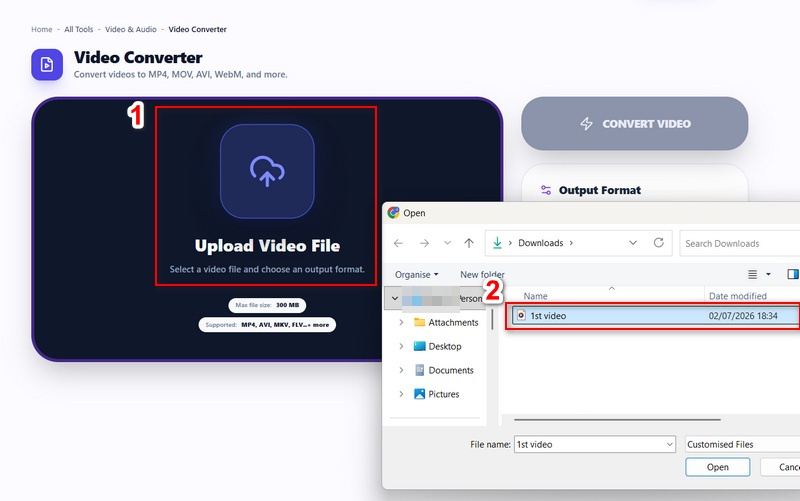800x501 pixels.
Task: Expand the Documents tree node
Action: click(x=401, y=370)
